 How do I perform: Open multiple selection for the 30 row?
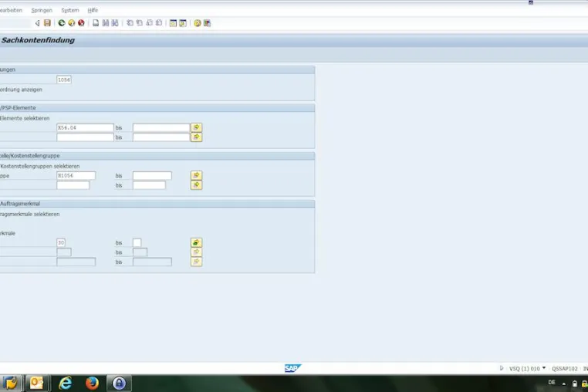coord(197,243)
